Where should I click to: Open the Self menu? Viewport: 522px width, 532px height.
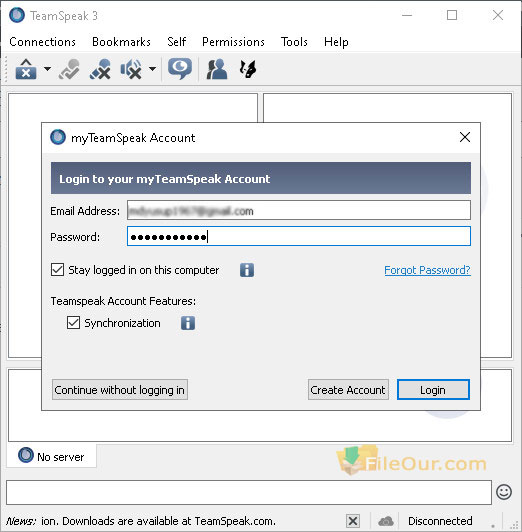point(176,42)
